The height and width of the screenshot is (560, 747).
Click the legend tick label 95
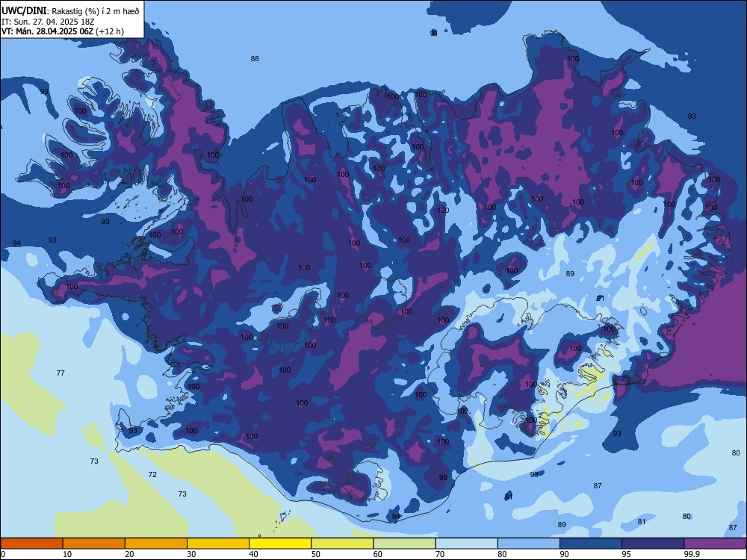point(626,554)
